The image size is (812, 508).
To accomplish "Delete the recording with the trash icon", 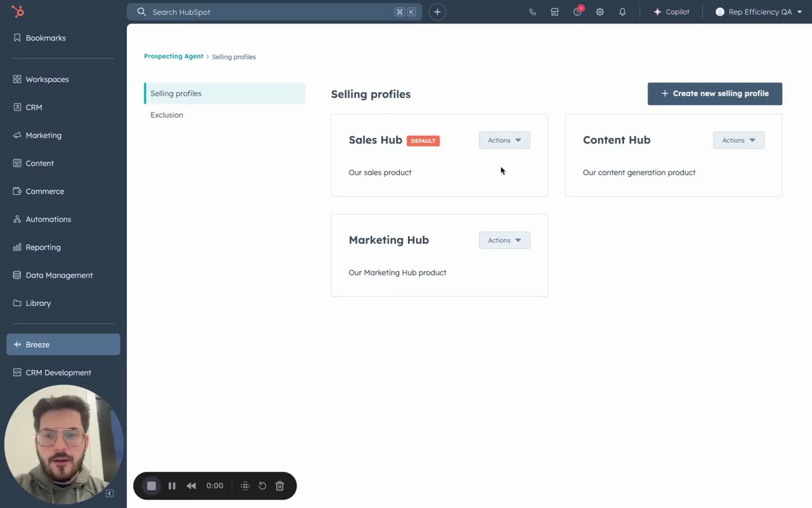I will coord(280,486).
